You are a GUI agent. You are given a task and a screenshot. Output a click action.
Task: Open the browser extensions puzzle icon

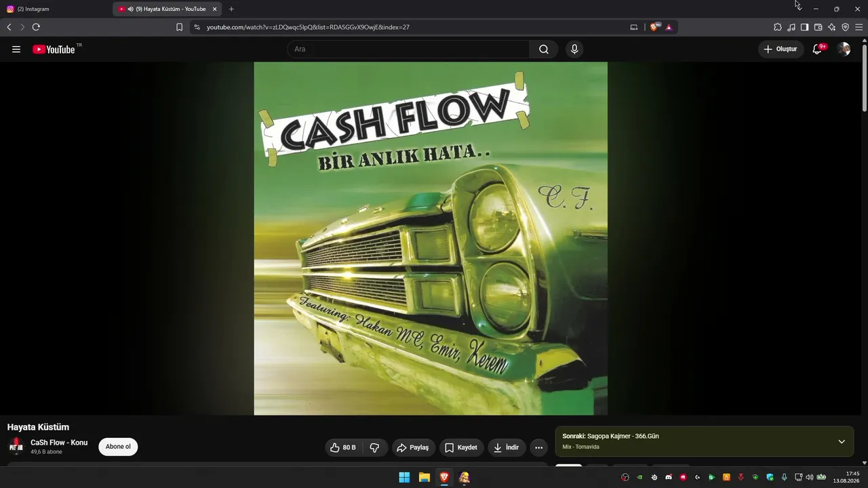click(x=778, y=27)
